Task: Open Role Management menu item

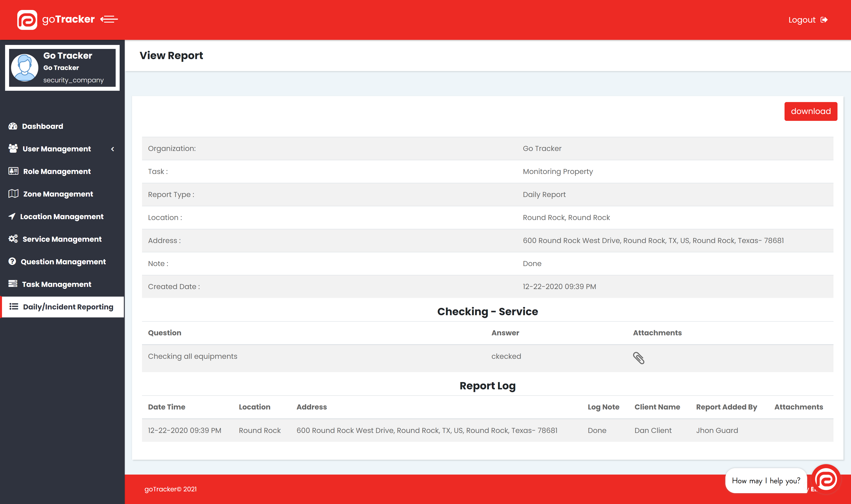Action: (x=57, y=172)
